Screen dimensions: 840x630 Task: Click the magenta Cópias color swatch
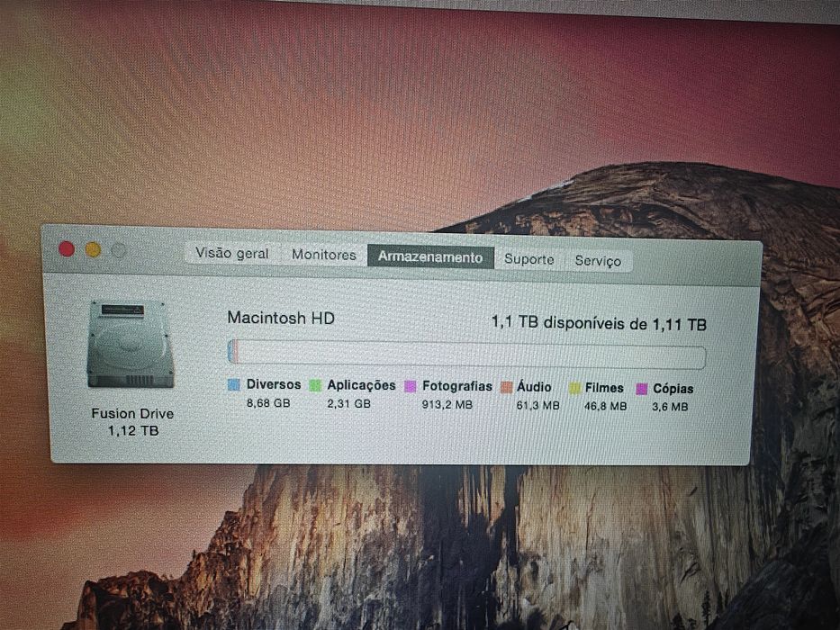coord(642,389)
